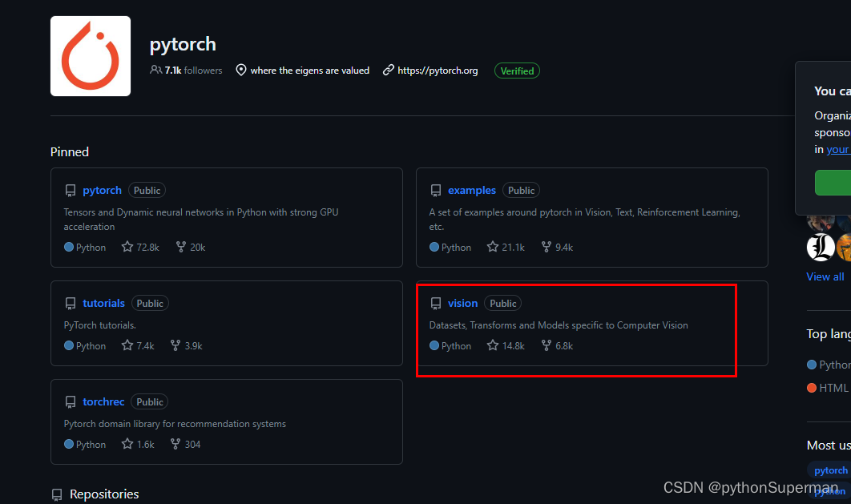Open the https://pytorch.org website link

438,71
